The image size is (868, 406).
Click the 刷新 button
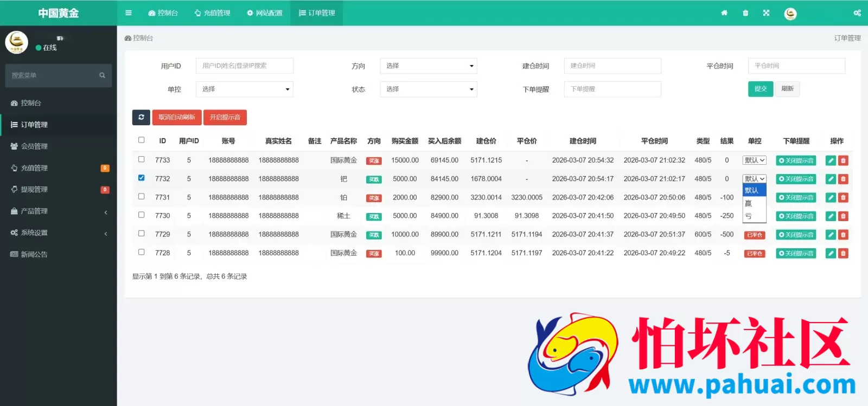(x=788, y=89)
